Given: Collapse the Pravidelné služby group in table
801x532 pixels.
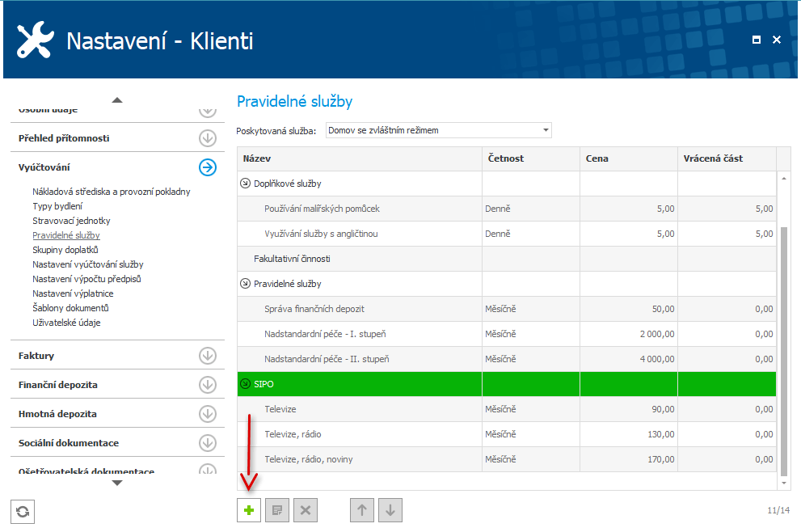Looking at the screenshot, I should [x=245, y=284].
